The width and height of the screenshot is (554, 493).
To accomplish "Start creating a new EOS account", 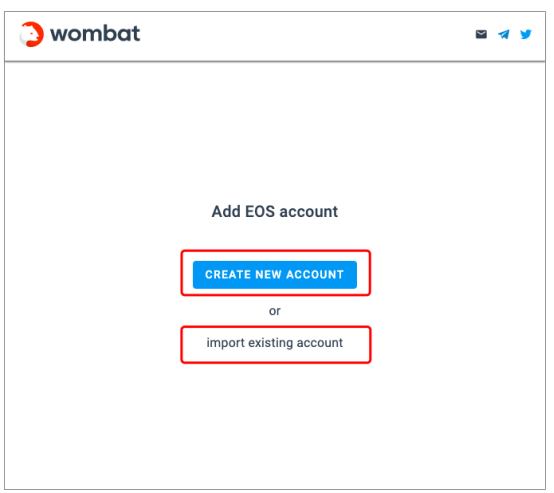I will (275, 275).
